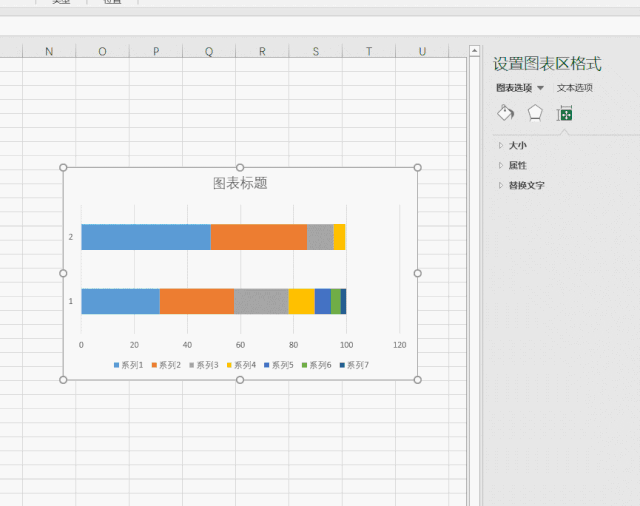This screenshot has width=640, height=506.
Task: Switch to the 文本选项 tab
Action: pos(575,88)
